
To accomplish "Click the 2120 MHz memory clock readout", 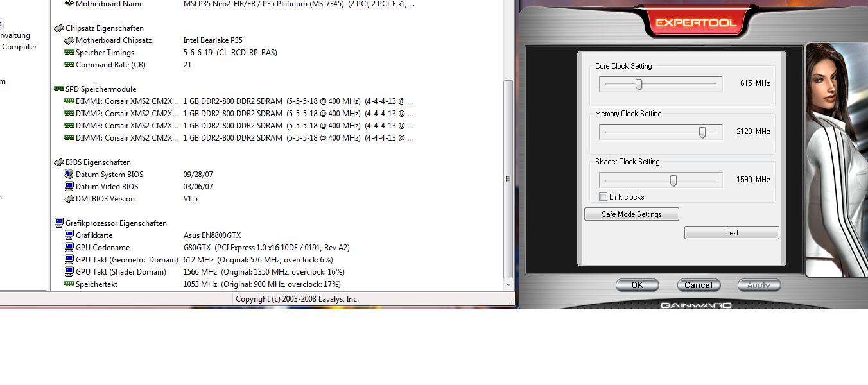I will 753,132.
